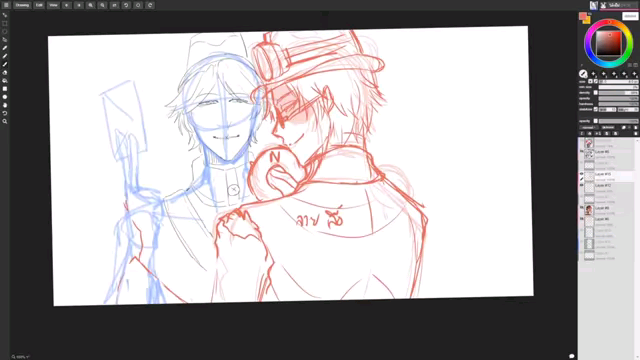Select the Zoom tool in left toolbar
640x360 pixels.
click(5, 121)
